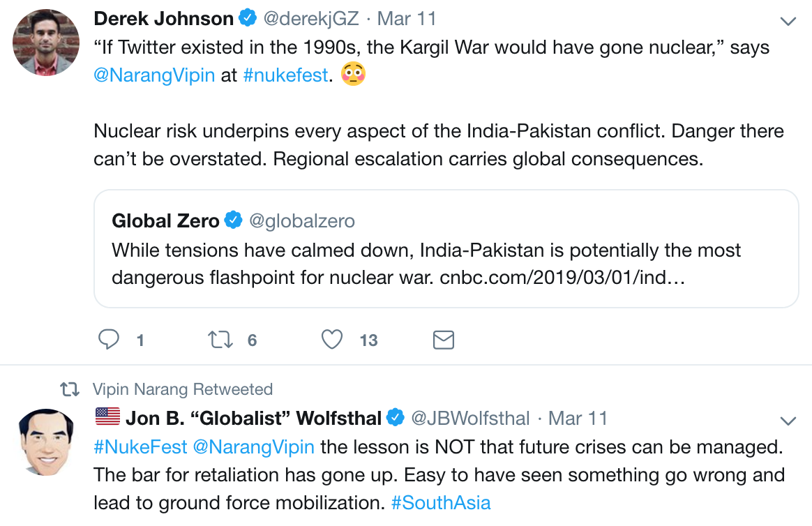Screen dimensions: 812x526
Task: Open quoted Global Zero tweet card
Action: click(446, 248)
